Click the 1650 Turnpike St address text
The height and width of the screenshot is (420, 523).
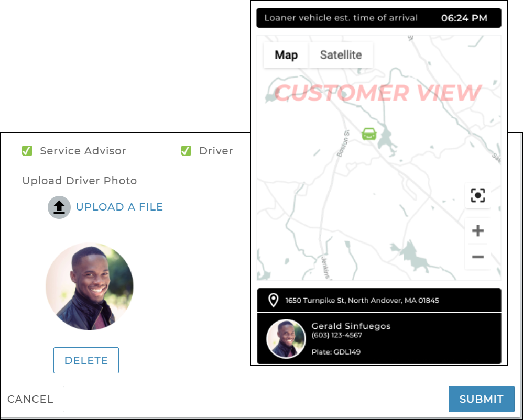pos(362,301)
